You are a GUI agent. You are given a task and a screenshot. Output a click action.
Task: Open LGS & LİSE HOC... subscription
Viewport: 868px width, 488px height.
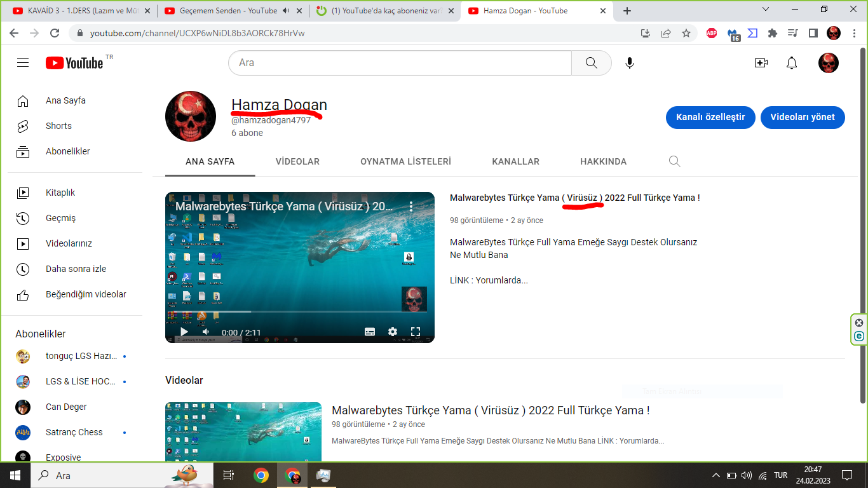(x=75, y=381)
